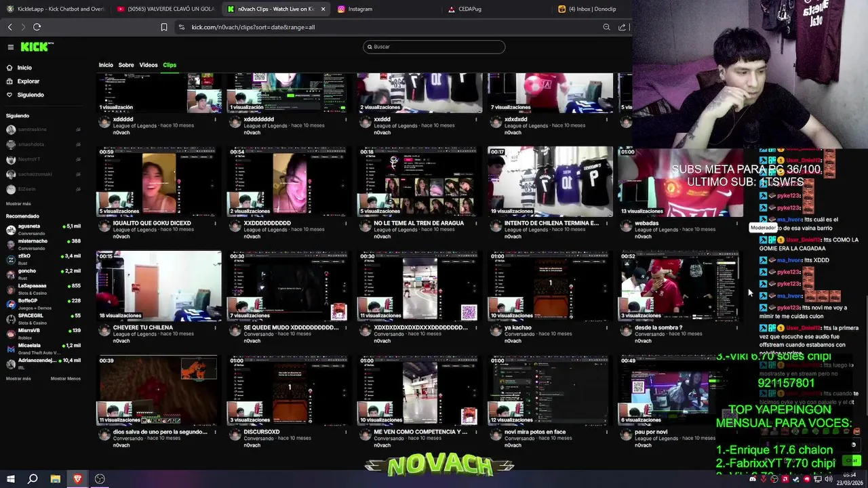Click n0vach avatar under IGUALITO QUE GOKU clip
868x488 pixels.
point(104,226)
